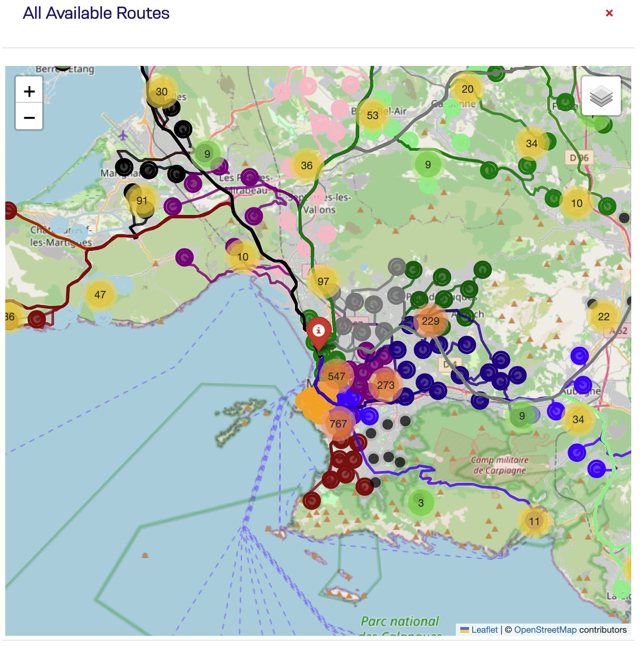Expand the 11 stop cluster

(x=534, y=521)
